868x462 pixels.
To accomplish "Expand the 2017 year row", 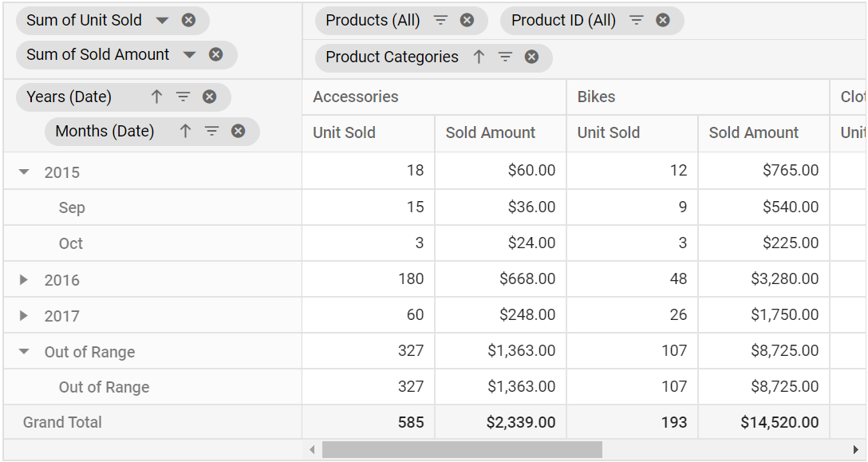I will click(24, 316).
